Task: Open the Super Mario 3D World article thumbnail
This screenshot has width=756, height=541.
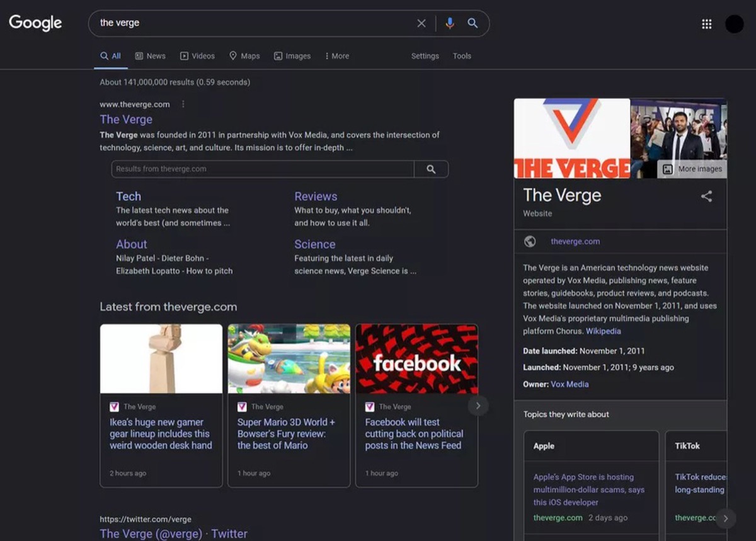Action: (x=289, y=358)
